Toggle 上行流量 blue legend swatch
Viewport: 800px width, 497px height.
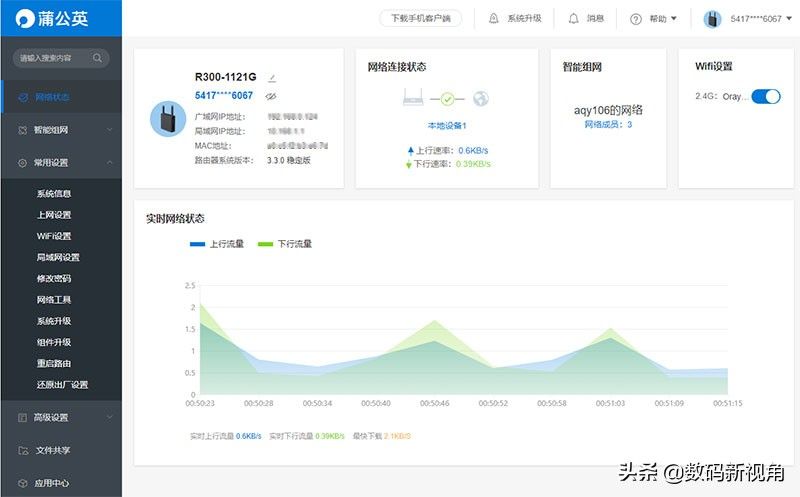197,244
